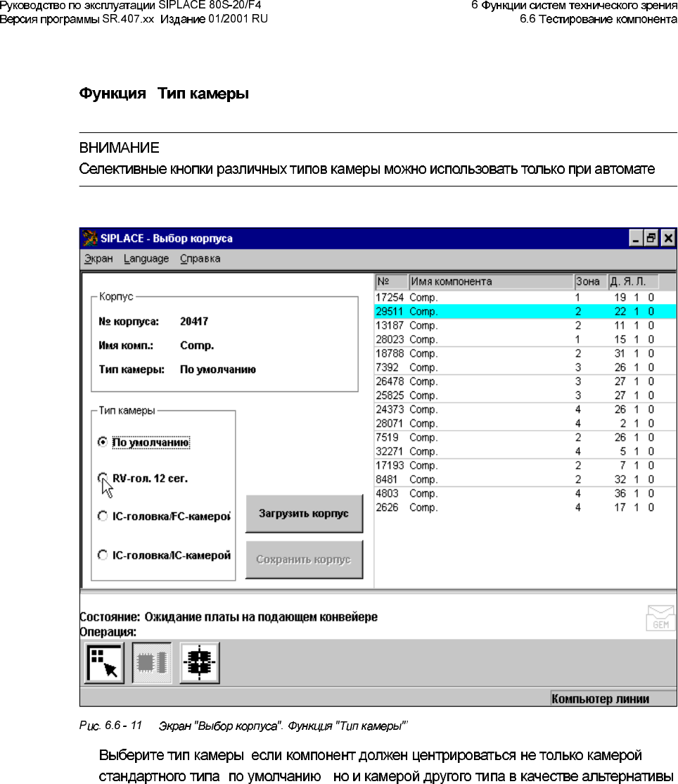Click the component centering crosshair icon

[x=199, y=664]
